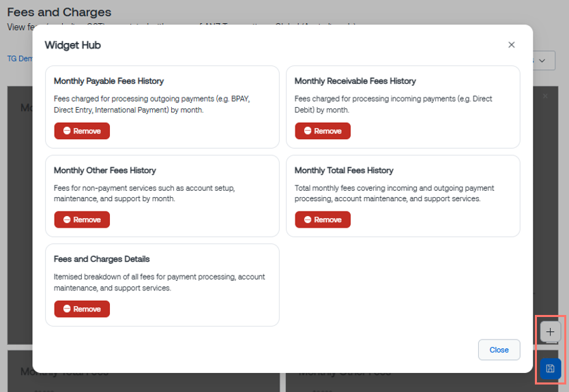Click the 'Itemised breakdown of all fees' description
569x392 pixels.
(x=159, y=282)
